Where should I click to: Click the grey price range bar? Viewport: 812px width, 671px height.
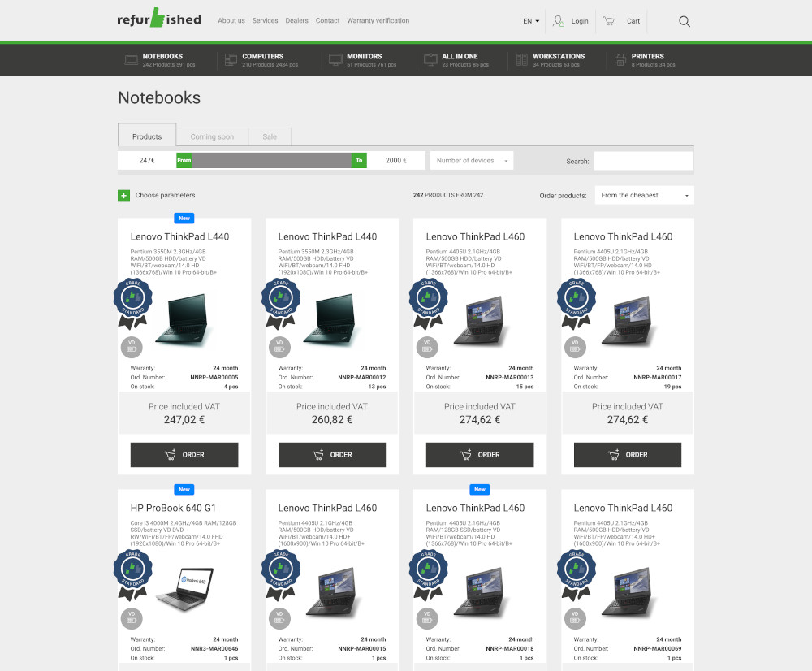[x=271, y=160]
